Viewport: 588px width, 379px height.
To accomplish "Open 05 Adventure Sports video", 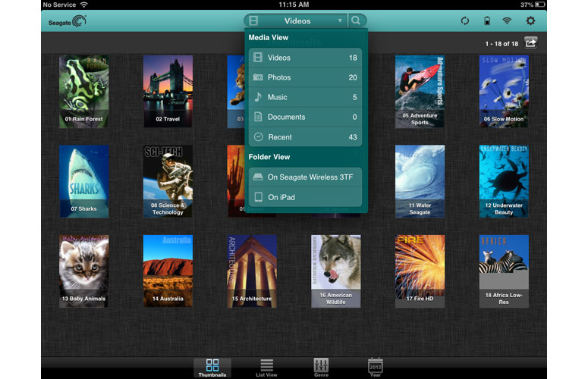I will pyautogui.click(x=420, y=92).
